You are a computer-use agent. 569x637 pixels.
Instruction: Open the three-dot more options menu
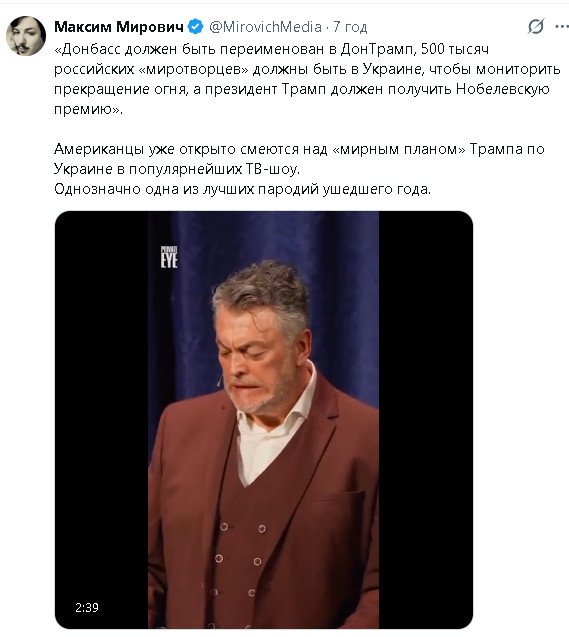(562, 27)
